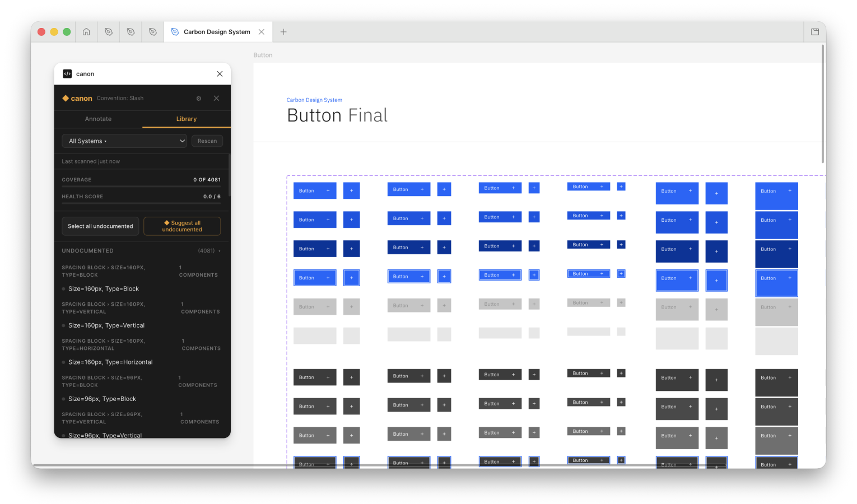857x504 pixels.
Task: Open the Carbon Design System link above the title
Action: click(x=314, y=100)
